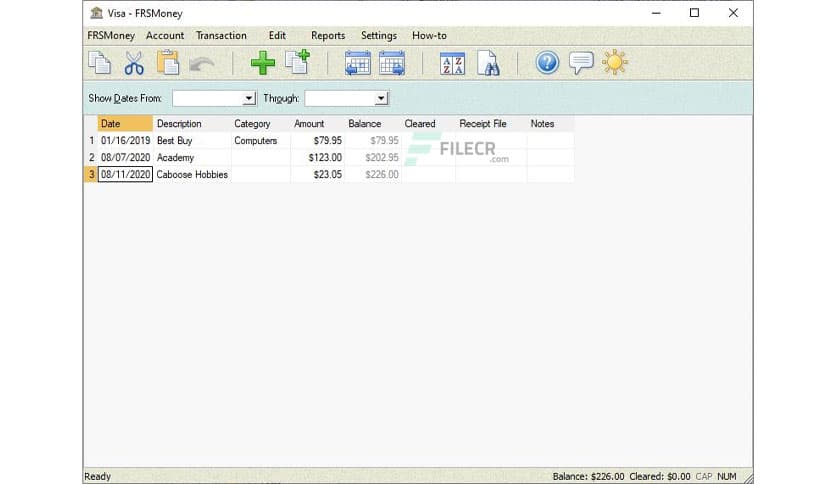Click the Academy description cell
This screenshot has width=836, height=484.
pos(192,158)
